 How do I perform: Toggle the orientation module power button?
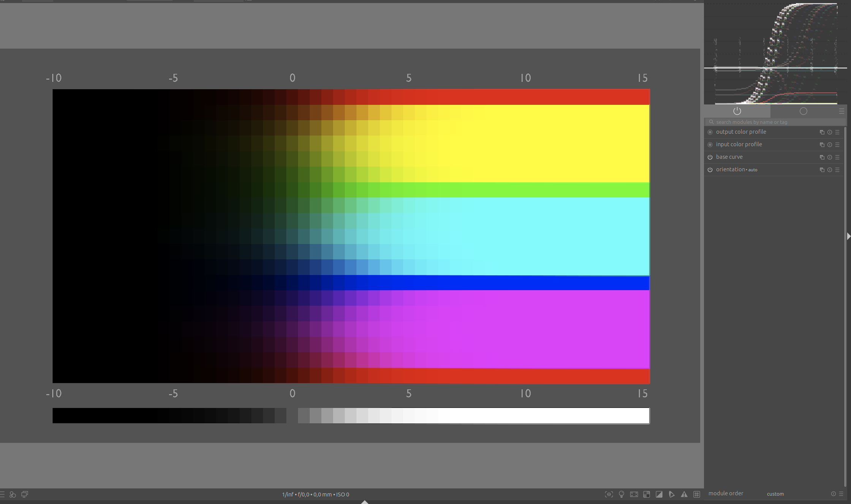[x=710, y=170]
